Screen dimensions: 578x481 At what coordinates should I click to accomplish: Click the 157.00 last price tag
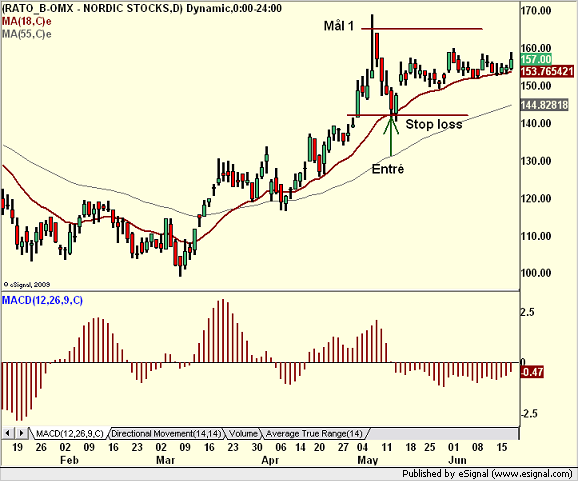pyautogui.click(x=536, y=59)
